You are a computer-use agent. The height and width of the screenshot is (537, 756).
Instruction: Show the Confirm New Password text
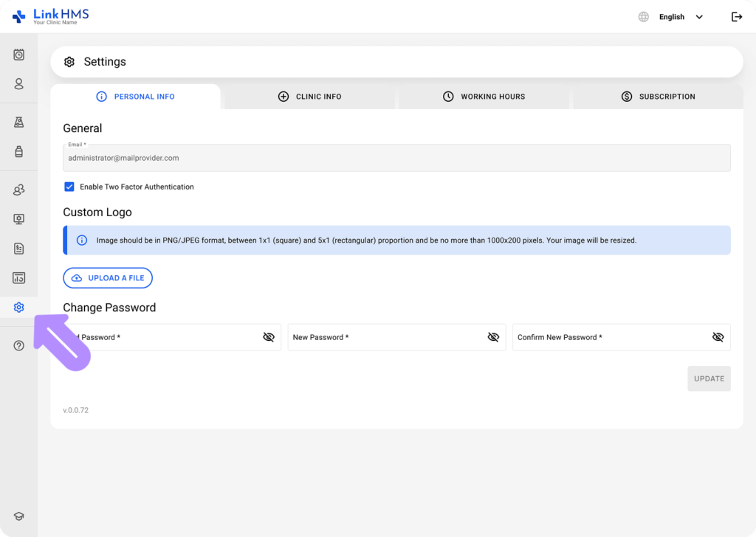(x=718, y=337)
